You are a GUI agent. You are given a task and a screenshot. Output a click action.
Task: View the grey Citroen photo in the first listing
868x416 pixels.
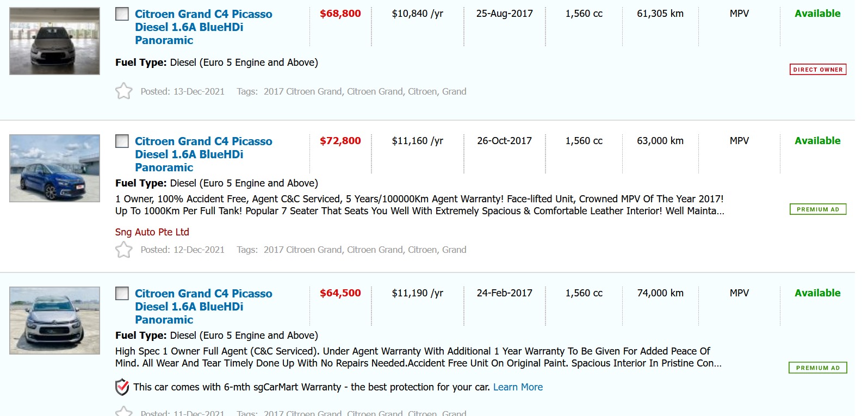click(54, 41)
